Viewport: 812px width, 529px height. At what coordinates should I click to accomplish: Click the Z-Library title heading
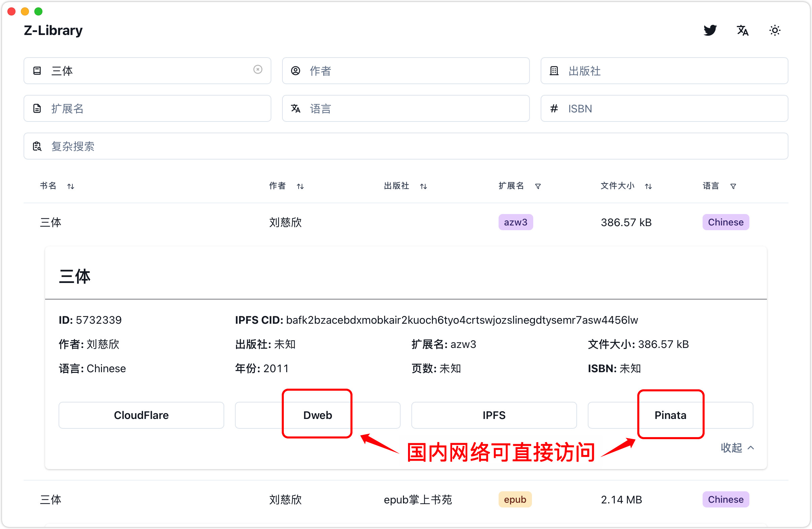53,30
